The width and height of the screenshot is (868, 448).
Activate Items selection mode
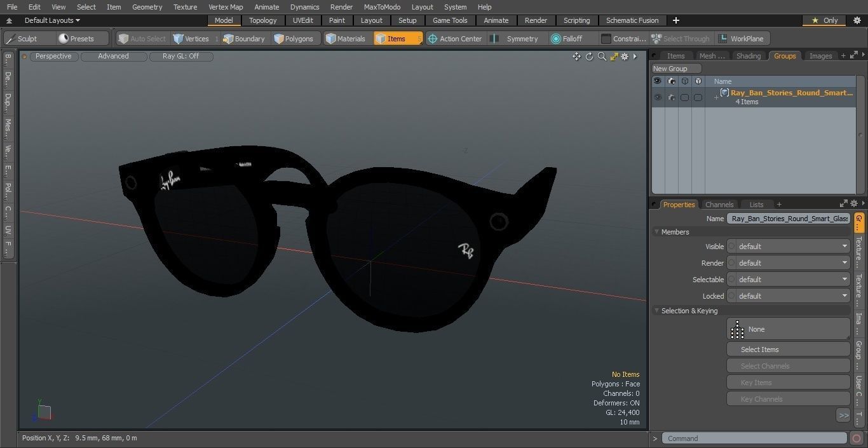coord(398,39)
